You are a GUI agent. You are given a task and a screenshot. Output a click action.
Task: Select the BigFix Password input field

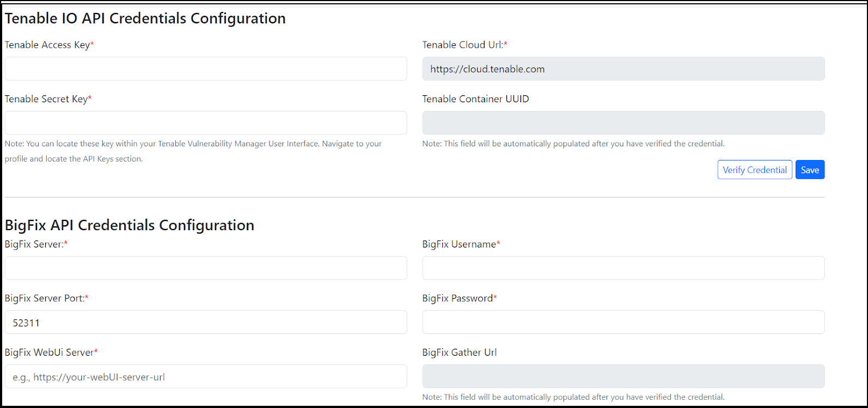tap(623, 323)
